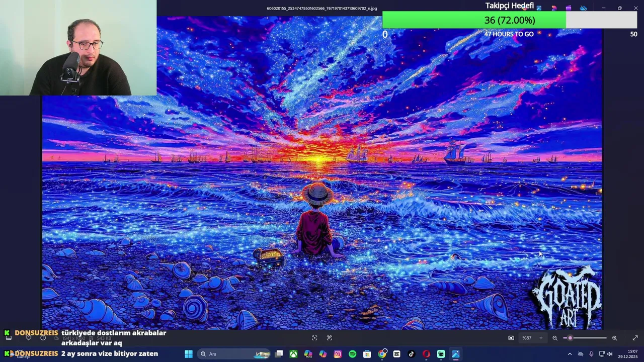
Task: Open the Windows Start menu
Action: tap(189, 354)
